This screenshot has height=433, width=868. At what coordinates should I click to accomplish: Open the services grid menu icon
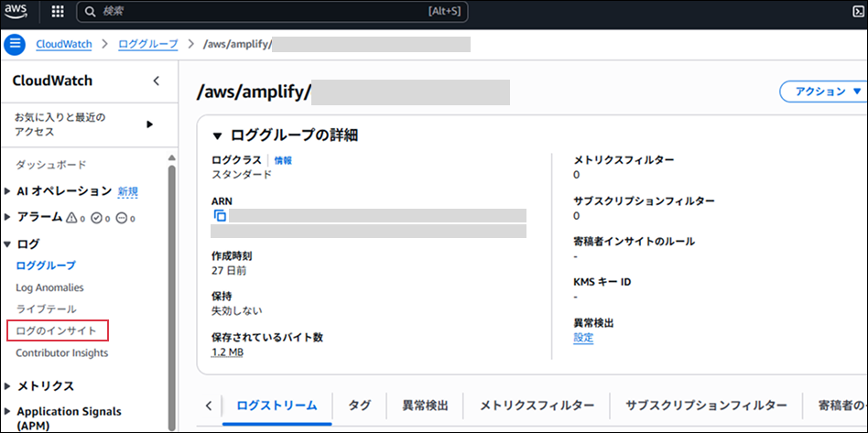pyautogui.click(x=58, y=13)
